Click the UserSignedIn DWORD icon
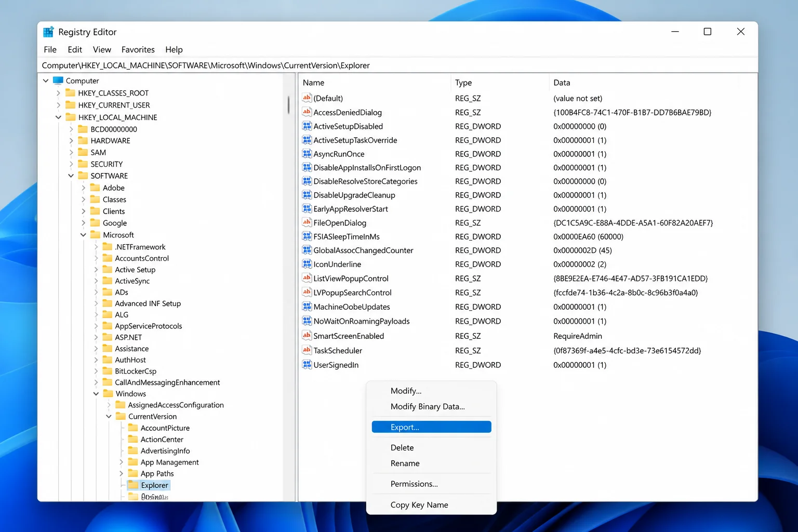 click(307, 365)
